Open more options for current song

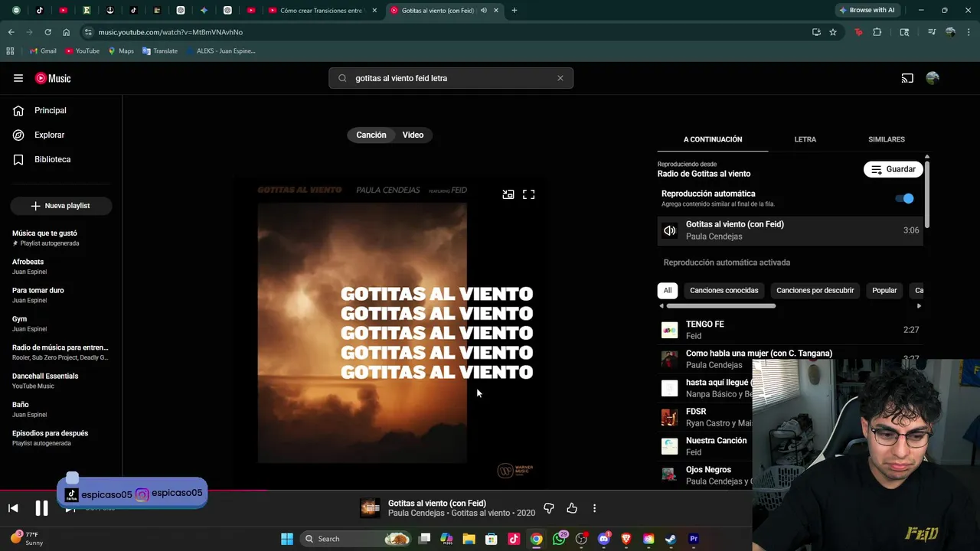(594, 508)
